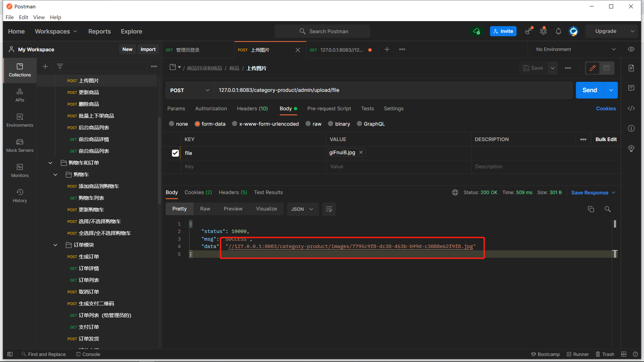
Task: Create a new collection with plus icon
Action: pos(45,66)
